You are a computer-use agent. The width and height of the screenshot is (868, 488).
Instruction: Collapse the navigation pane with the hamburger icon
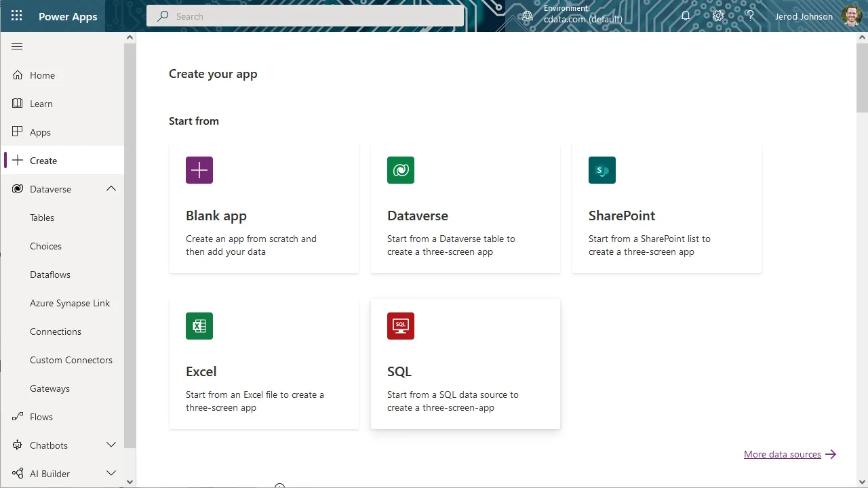17,46
